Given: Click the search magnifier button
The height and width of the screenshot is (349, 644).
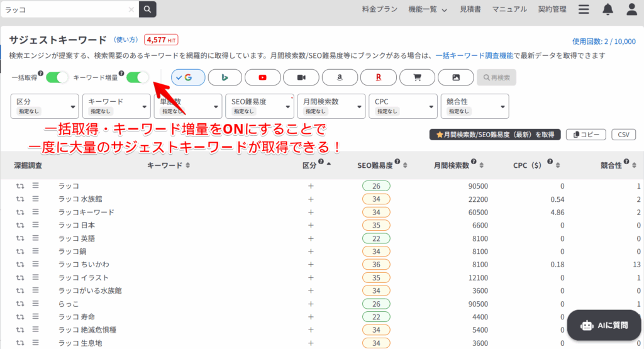Looking at the screenshot, I should tap(147, 9).
